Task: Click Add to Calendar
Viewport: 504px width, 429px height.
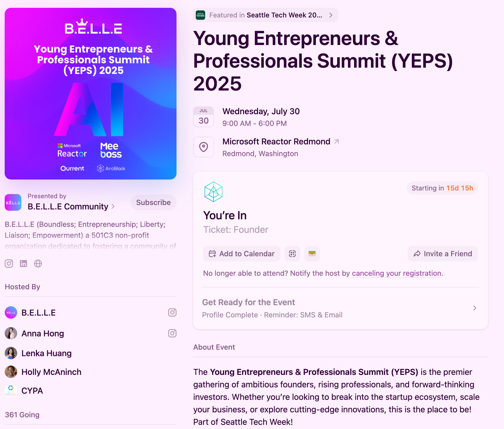Action: pos(242,254)
